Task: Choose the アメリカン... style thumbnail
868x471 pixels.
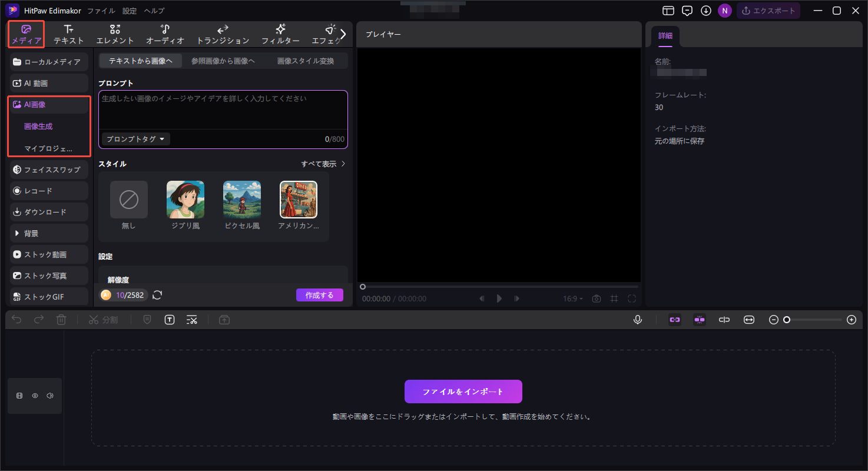Action: tap(299, 200)
